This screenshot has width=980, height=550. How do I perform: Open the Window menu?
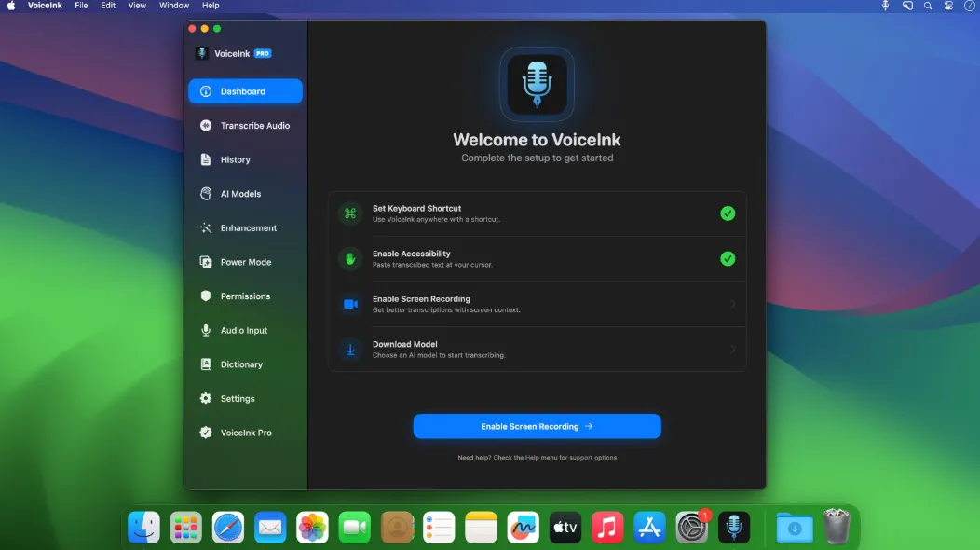(x=174, y=6)
